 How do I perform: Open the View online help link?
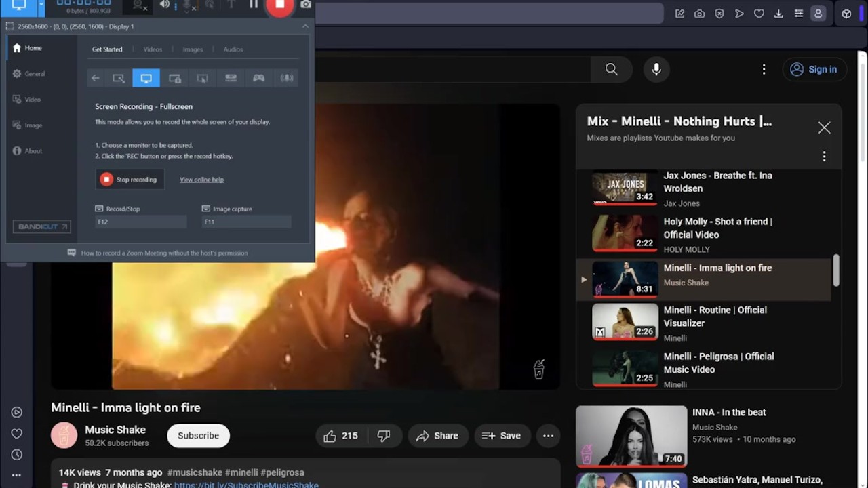coord(201,180)
